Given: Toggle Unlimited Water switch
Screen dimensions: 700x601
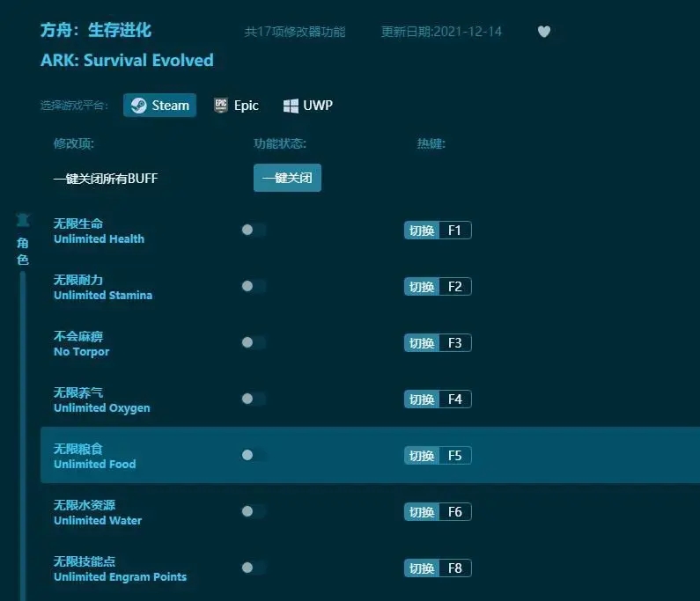Looking at the screenshot, I should point(254,511).
